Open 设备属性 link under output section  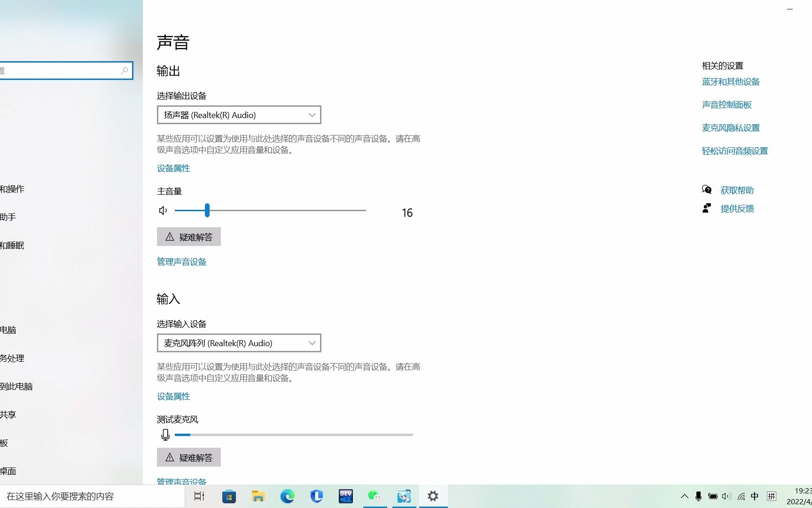pyautogui.click(x=173, y=168)
